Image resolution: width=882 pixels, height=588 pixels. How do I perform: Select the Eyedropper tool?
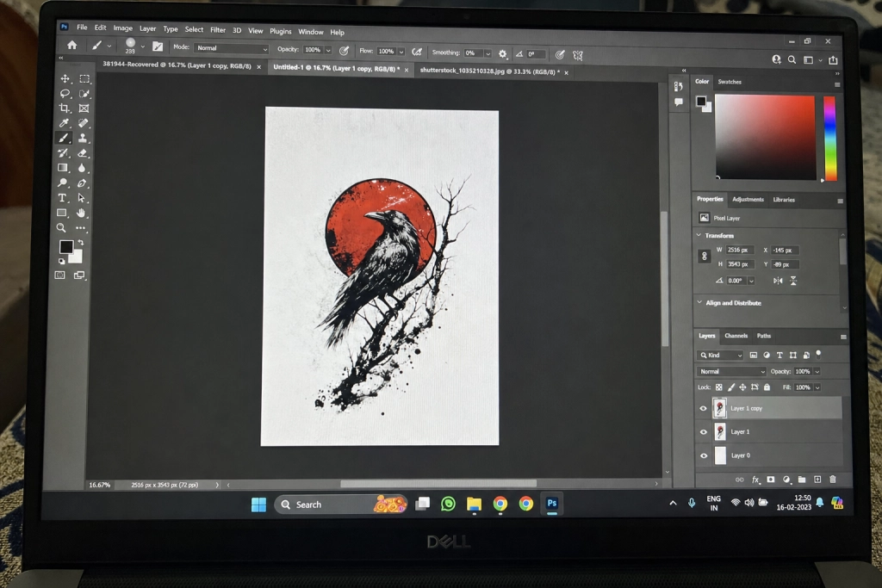64,122
